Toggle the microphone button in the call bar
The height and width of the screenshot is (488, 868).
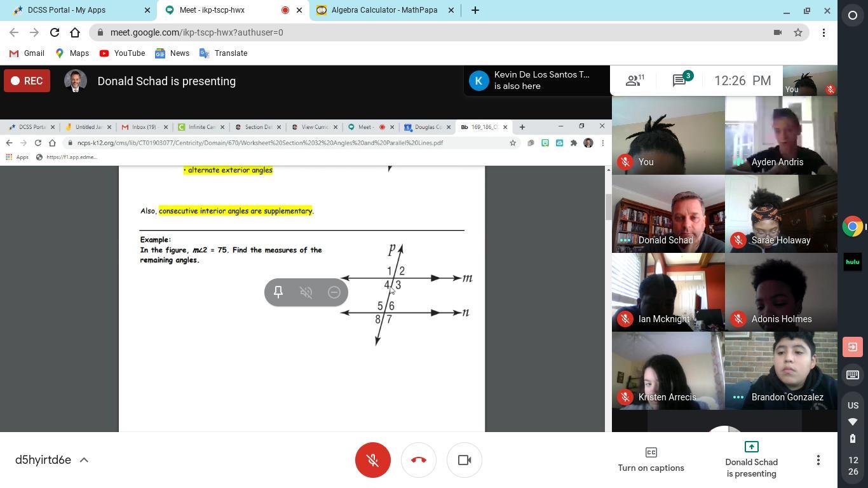[x=373, y=460]
